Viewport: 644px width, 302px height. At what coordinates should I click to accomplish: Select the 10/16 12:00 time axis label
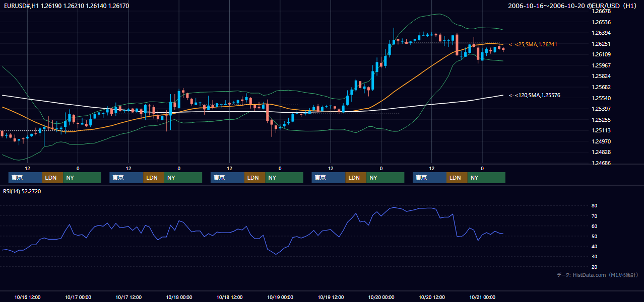(27, 297)
